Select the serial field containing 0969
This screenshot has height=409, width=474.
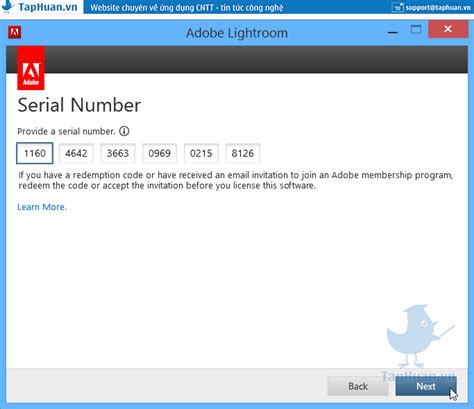pos(159,153)
